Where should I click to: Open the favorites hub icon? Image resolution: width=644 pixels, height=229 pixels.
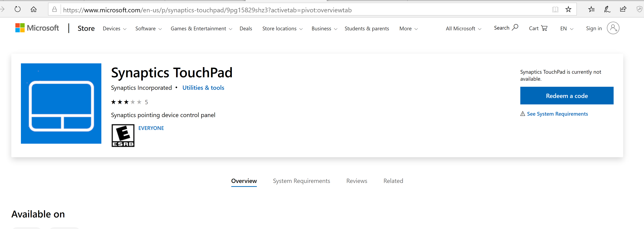click(x=591, y=9)
